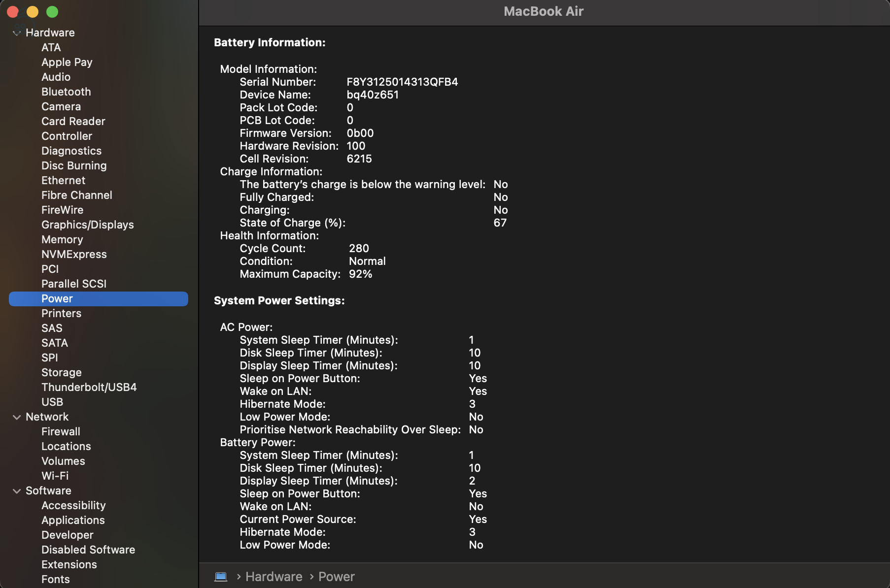
Task: Click Power in the bottom path bar
Action: click(337, 577)
